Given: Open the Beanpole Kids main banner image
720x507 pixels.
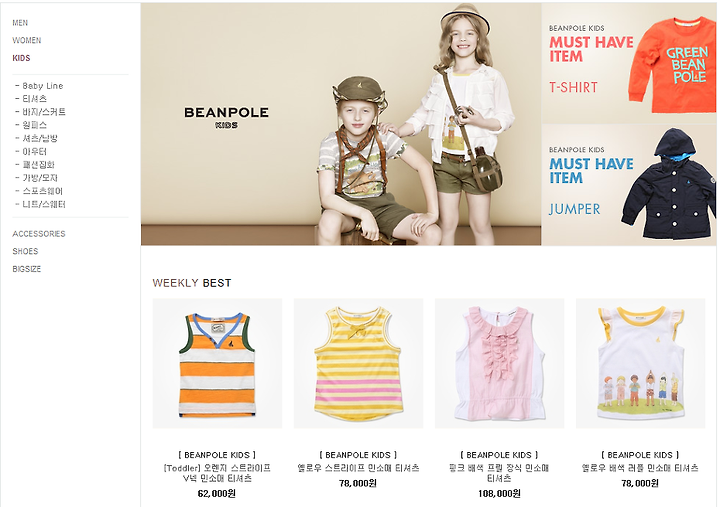Looking at the screenshot, I should pyautogui.click(x=341, y=124).
